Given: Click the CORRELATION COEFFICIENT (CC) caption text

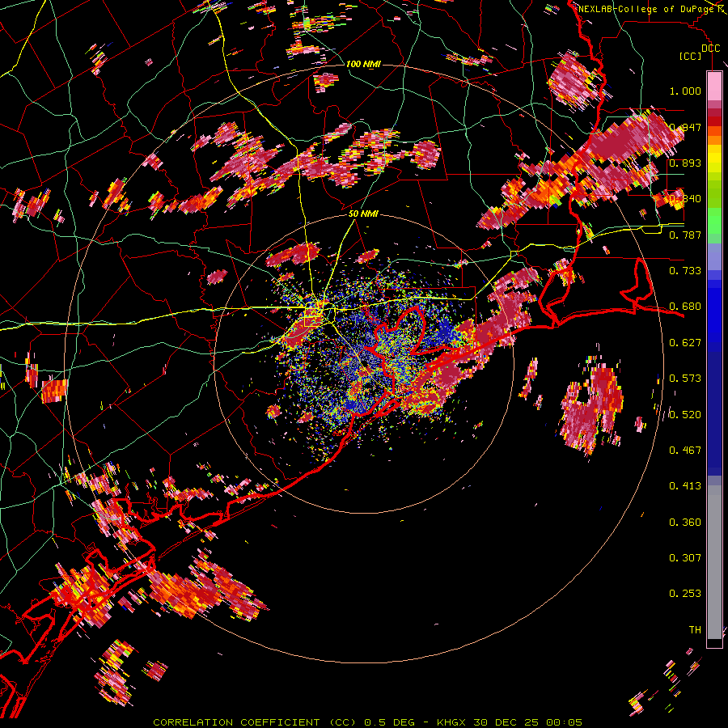Looking at the screenshot, I should [x=255, y=722].
